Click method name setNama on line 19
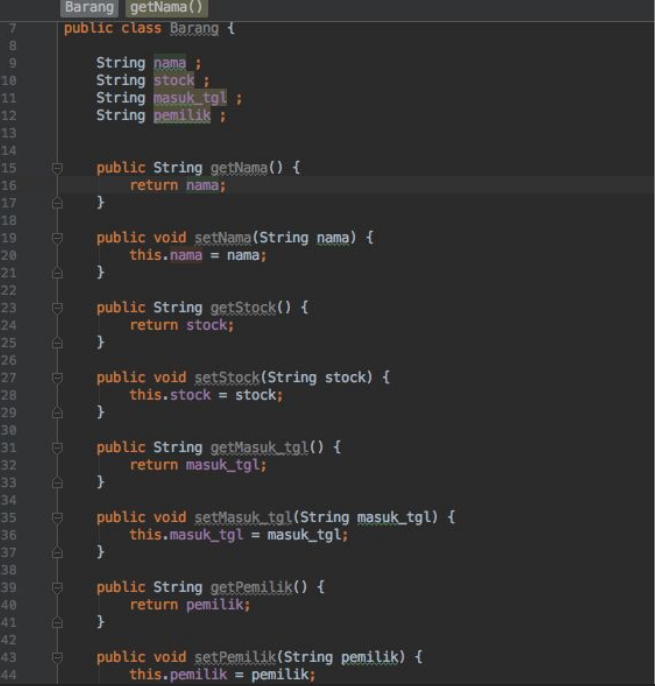655x686 pixels. pyautogui.click(x=223, y=238)
